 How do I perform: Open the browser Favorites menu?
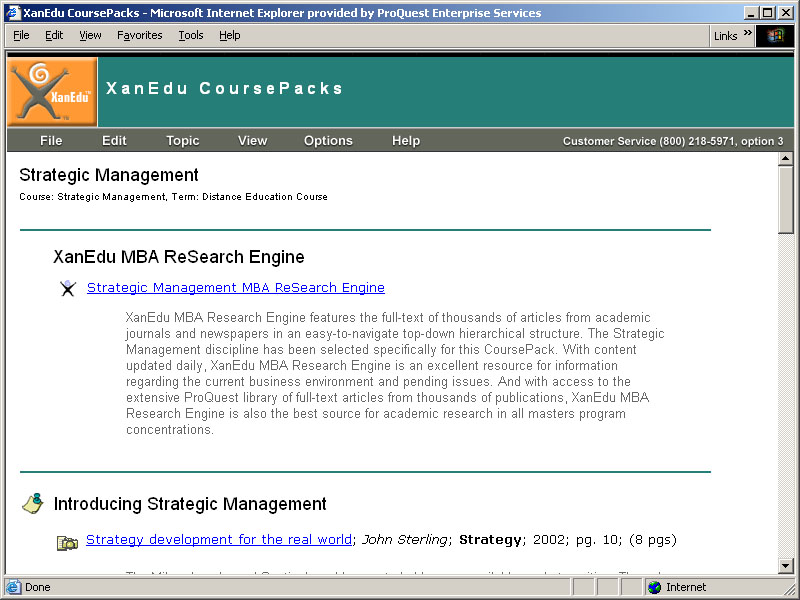pos(139,35)
